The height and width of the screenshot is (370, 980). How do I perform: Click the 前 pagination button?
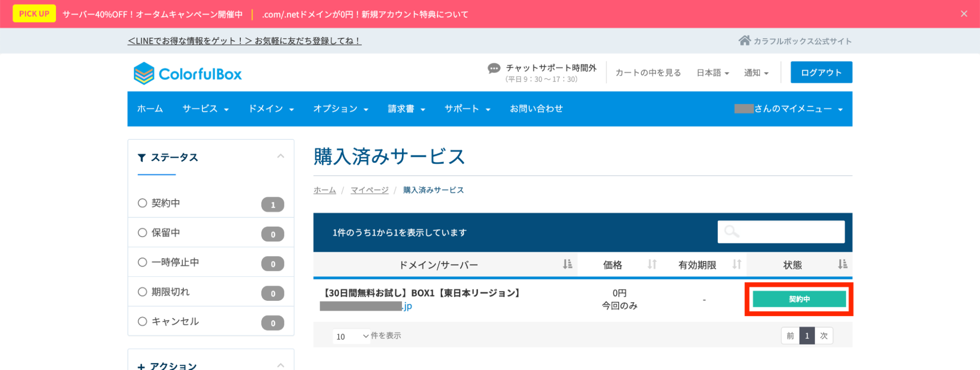coord(790,336)
